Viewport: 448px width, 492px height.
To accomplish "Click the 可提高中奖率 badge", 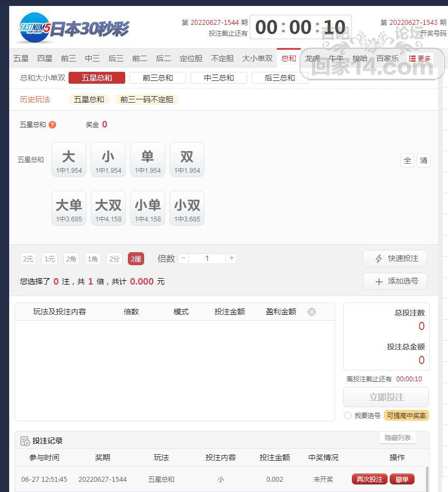I will click(406, 416).
